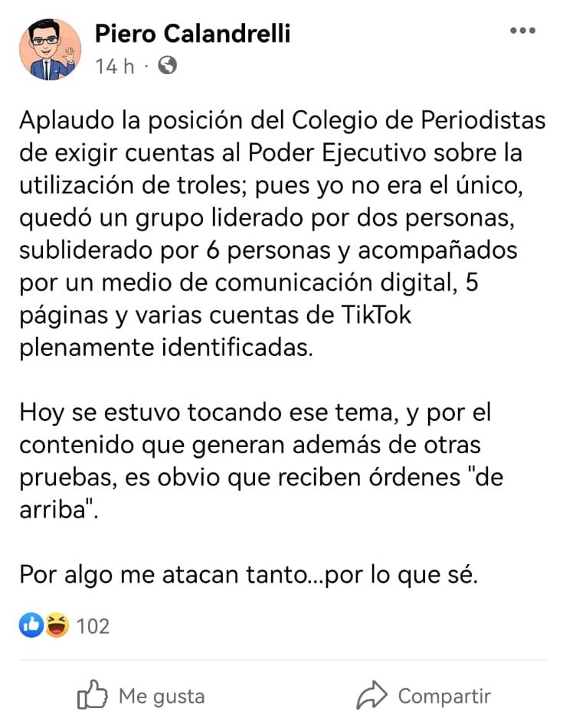Click the text 'plenamente identificadas'
Image resolution: width=563 pixels, height=728 pixels.
click(x=165, y=348)
